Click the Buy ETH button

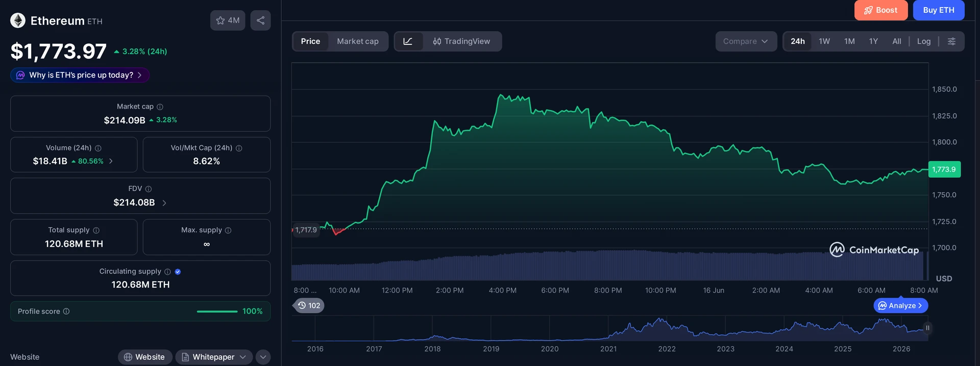pyautogui.click(x=939, y=10)
